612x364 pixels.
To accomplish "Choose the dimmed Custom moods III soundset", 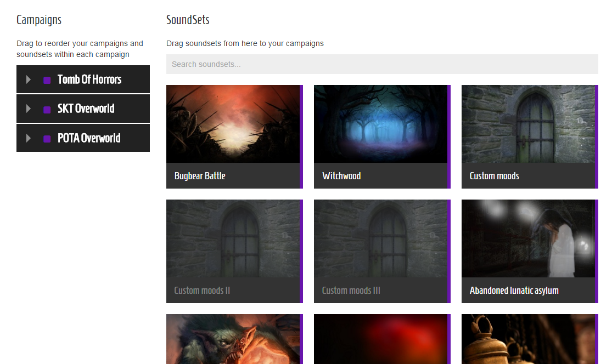I will click(x=380, y=251).
